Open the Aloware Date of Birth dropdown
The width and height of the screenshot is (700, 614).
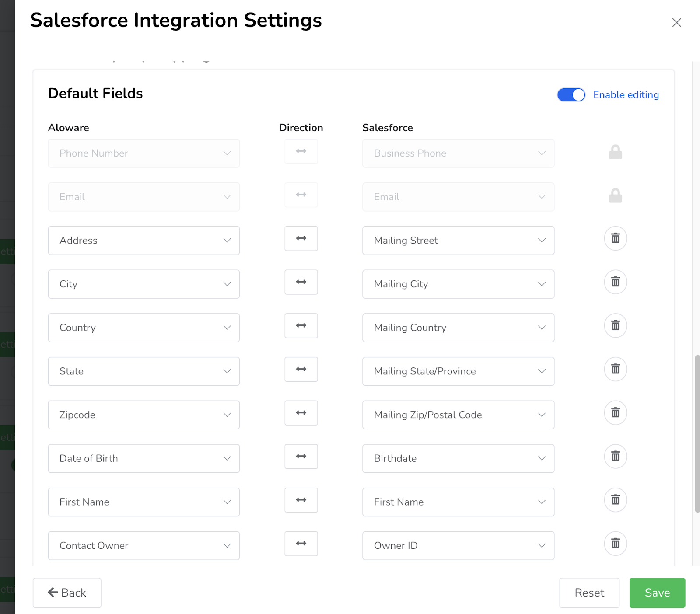click(143, 458)
